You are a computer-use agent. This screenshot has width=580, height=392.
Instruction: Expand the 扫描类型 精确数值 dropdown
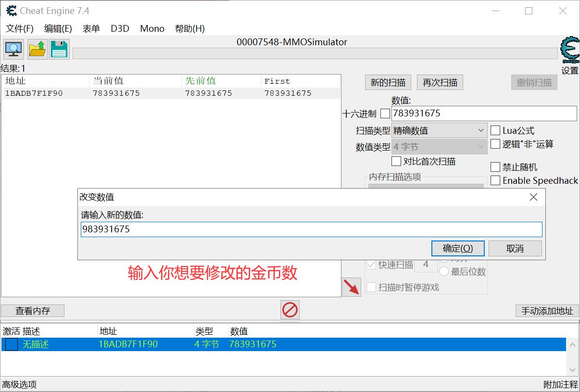coord(440,130)
